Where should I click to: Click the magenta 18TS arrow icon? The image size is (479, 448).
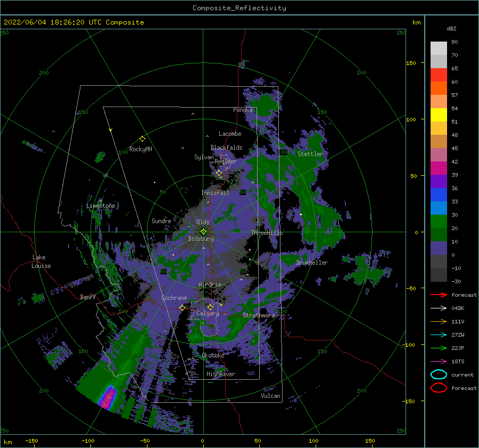439,362
